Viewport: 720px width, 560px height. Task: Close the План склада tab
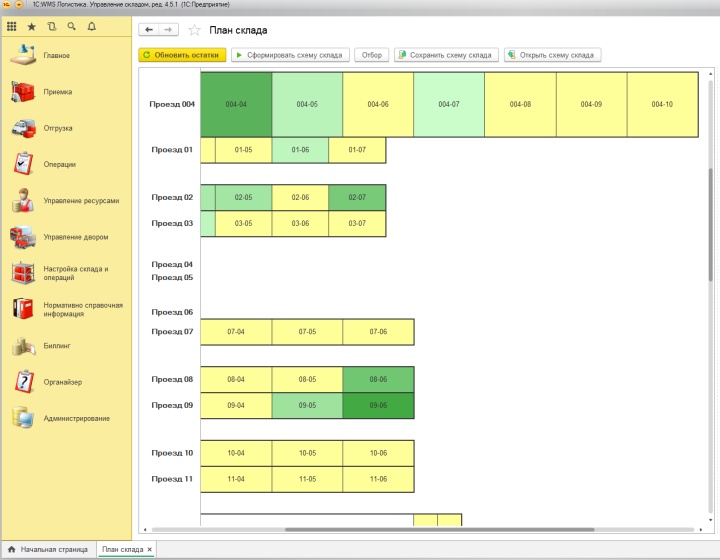150,550
